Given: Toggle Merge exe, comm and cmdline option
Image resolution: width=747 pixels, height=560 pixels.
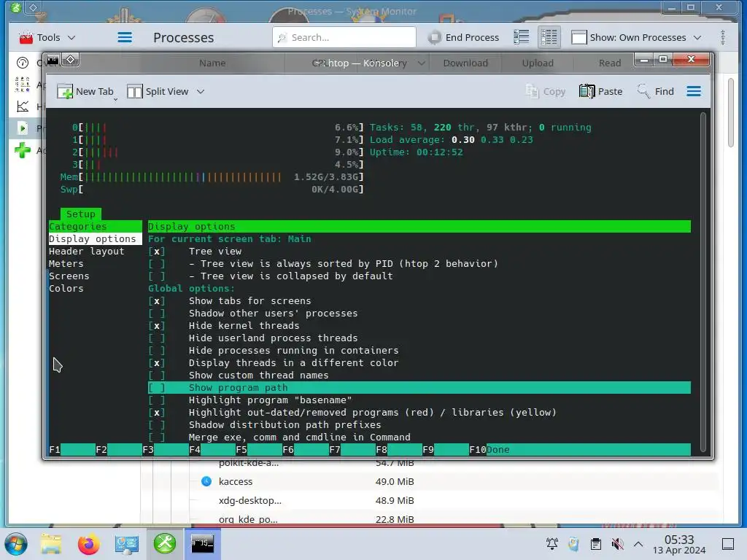Looking at the screenshot, I should [156, 437].
